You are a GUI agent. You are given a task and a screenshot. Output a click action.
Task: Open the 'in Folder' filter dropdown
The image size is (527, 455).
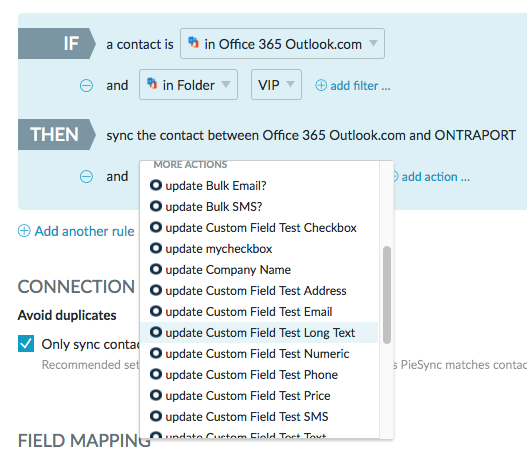(189, 85)
